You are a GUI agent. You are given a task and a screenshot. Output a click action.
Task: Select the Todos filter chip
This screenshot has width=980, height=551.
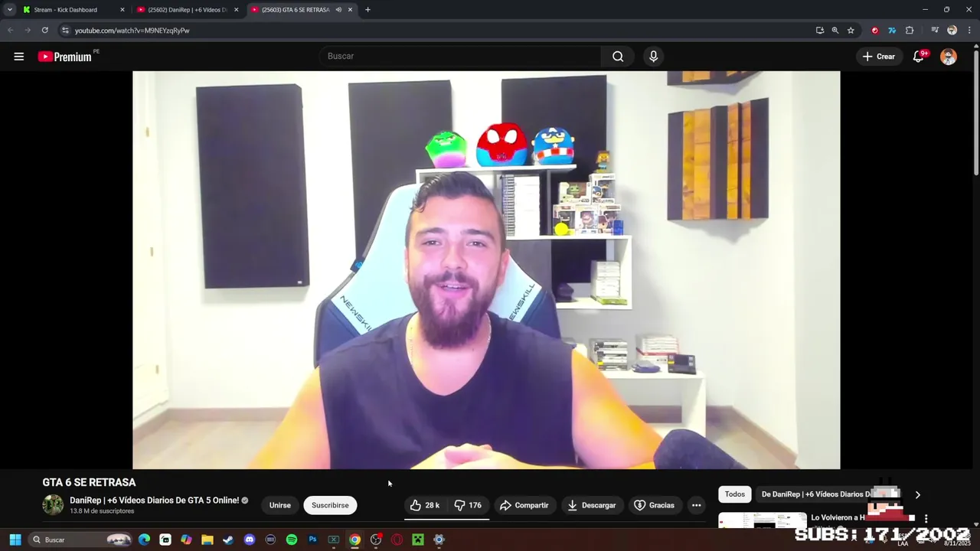click(x=735, y=494)
